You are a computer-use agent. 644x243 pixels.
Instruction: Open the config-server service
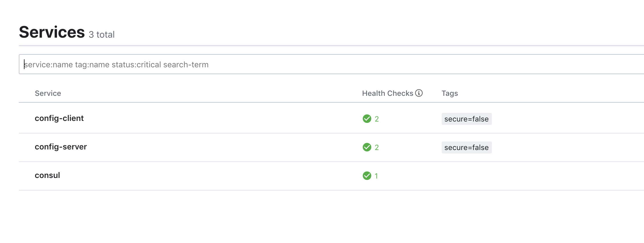[x=61, y=147]
